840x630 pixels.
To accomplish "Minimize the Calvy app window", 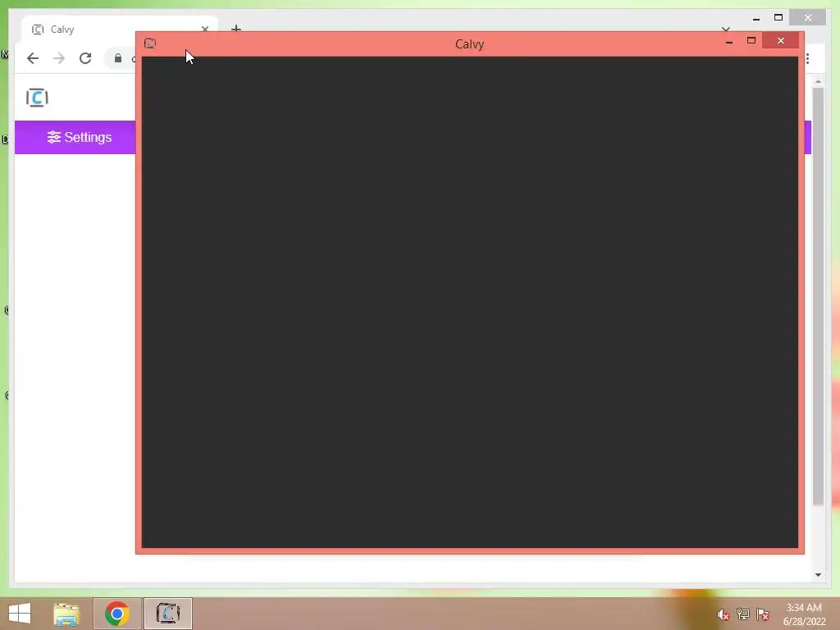I will (x=729, y=41).
